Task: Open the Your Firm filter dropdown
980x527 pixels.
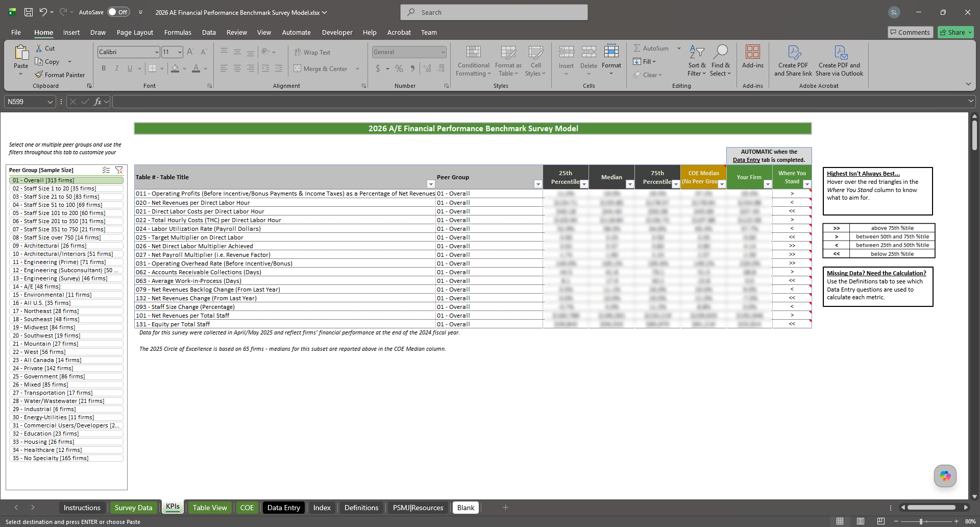Action: (768, 184)
